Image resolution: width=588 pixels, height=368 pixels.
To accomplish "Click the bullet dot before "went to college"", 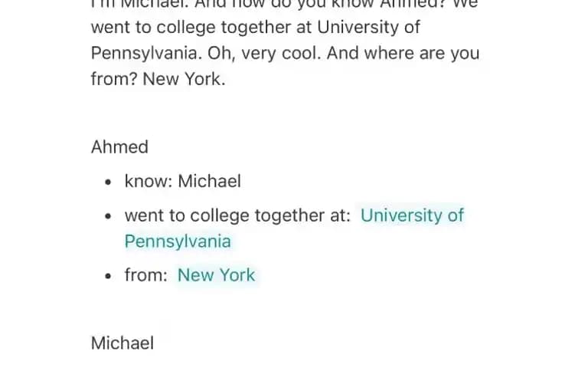I will (x=109, y=216).
